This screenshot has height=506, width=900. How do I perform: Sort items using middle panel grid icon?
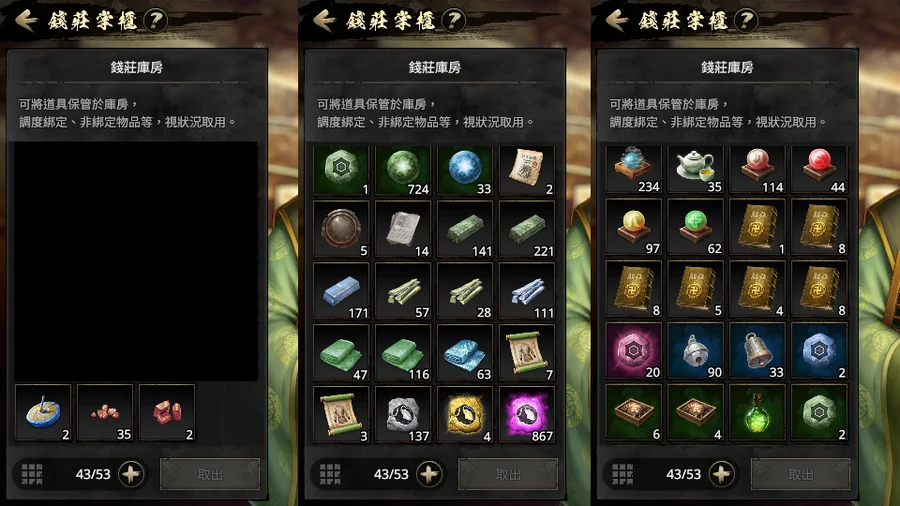point(330,474)
